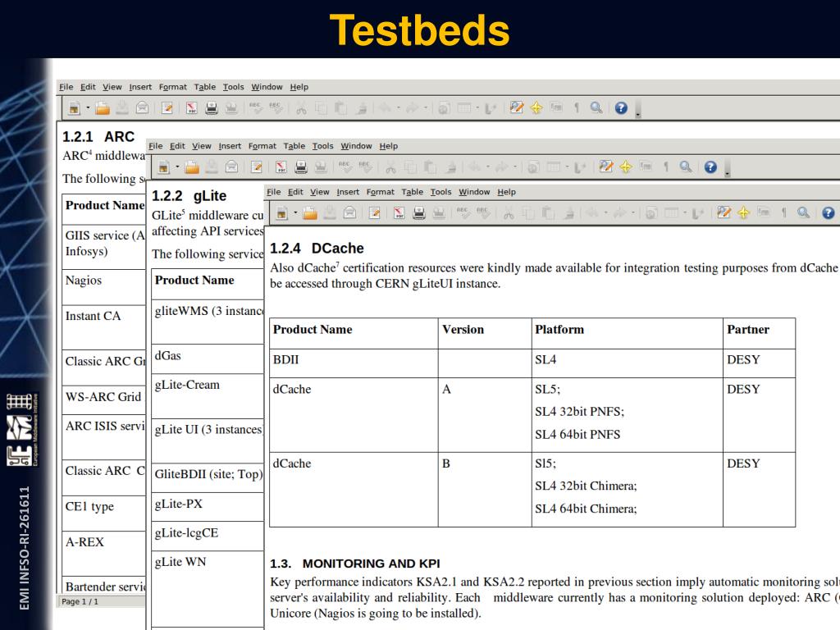Click Save icon in DCache window toolbar
Image resolution: width=840 pixels, height=630 pixels.
[330, 213]
